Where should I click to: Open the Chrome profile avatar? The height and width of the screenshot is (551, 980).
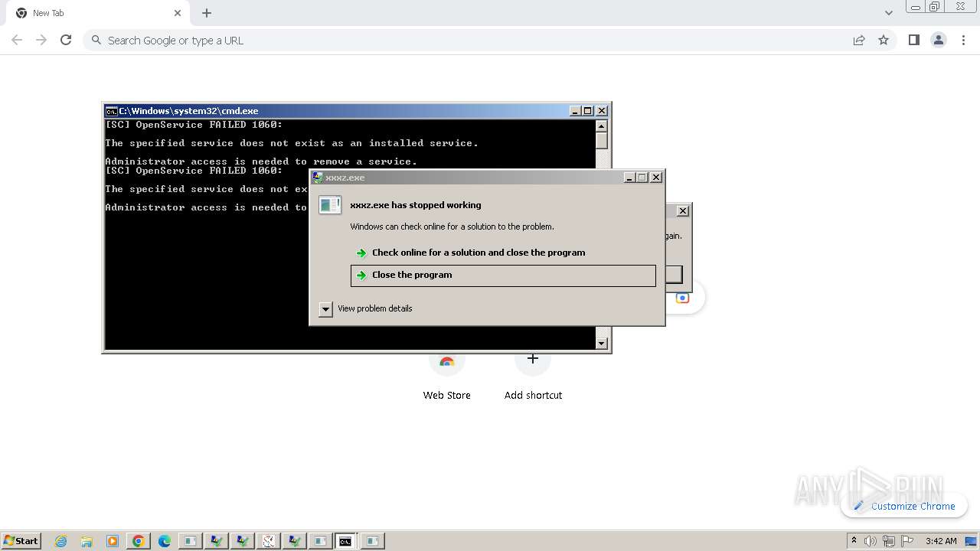coord(939,41)
